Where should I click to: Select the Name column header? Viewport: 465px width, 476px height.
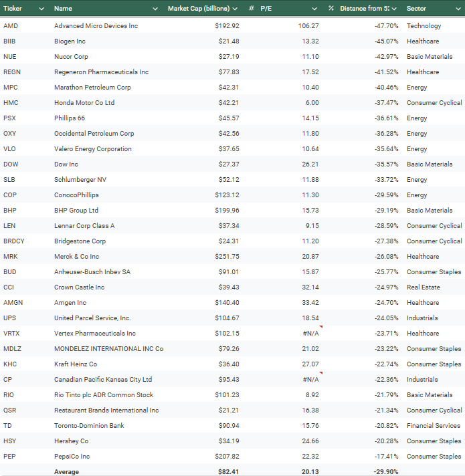[x=63, y=9]
